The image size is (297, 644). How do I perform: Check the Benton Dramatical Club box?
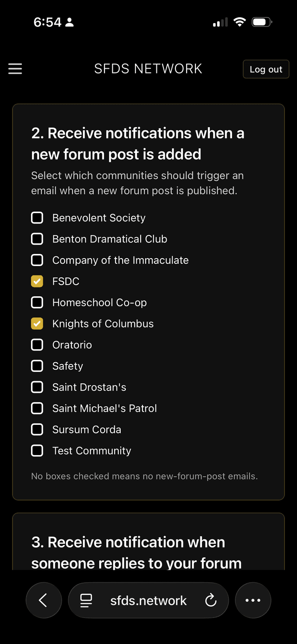[x=37, y=239]
